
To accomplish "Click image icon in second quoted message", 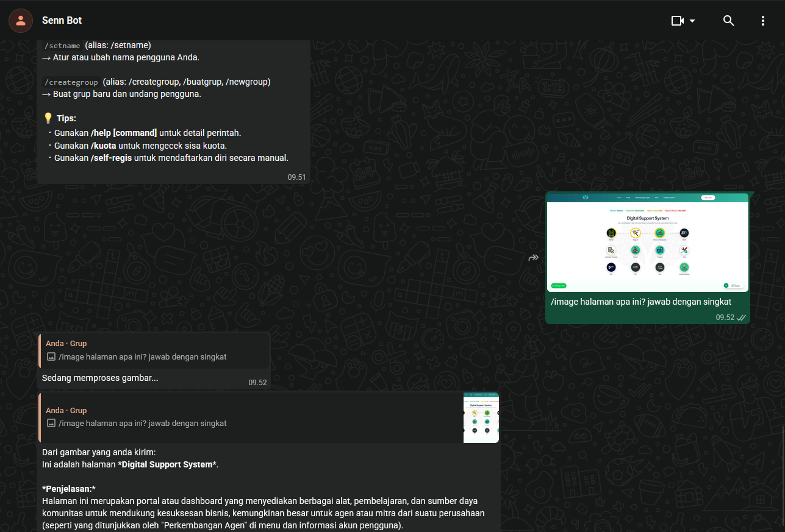I will pos(51,423).
